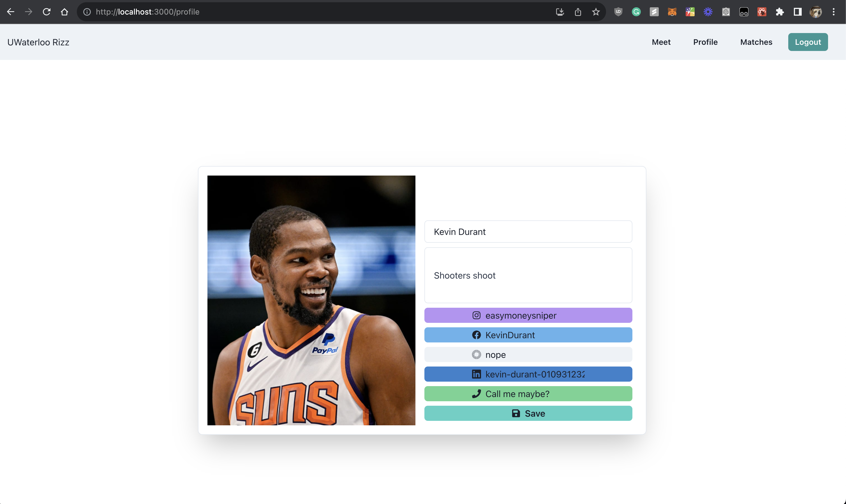Click the Kevin Durant name input field
The height and width of the screenshot is (504, 846).
tap(528, 232)
